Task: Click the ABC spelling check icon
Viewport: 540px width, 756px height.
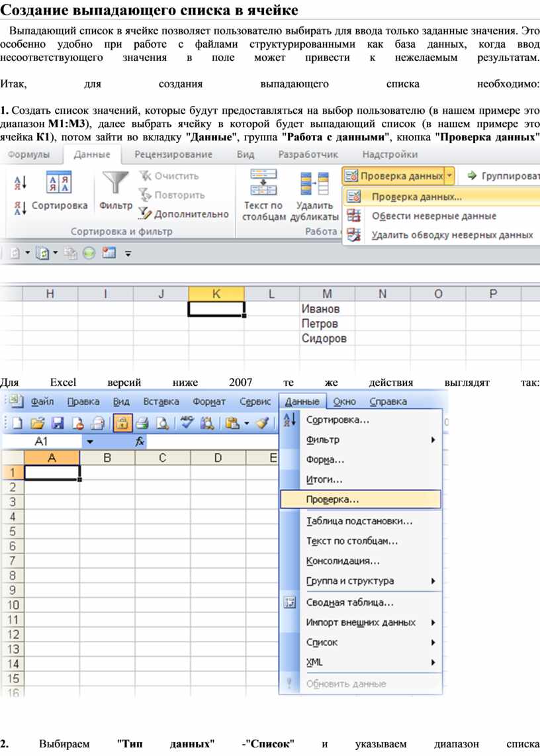Action: click(x=187, y=422)
